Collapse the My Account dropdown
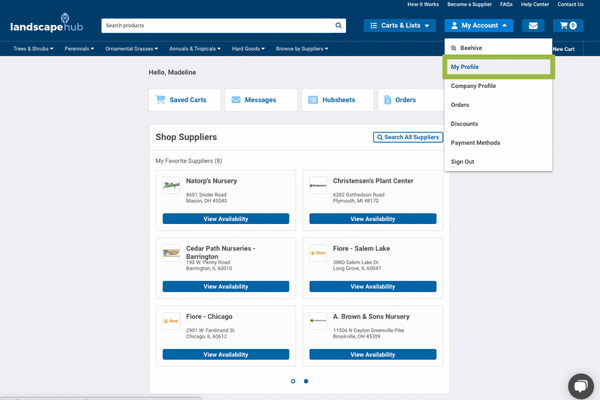Screen dimensions: 600x400 tap(479, 26)
